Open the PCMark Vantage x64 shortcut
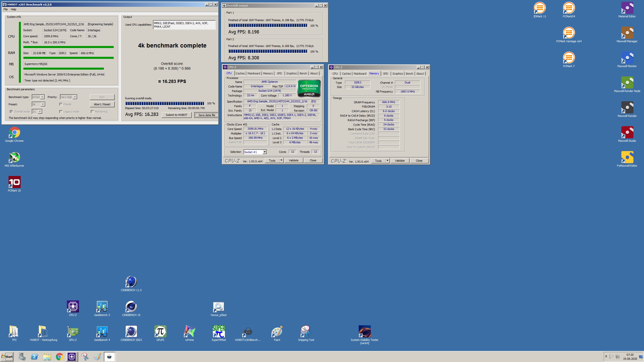Image resolution: width=644 pixels, height=362 pixels. [569, 35]
